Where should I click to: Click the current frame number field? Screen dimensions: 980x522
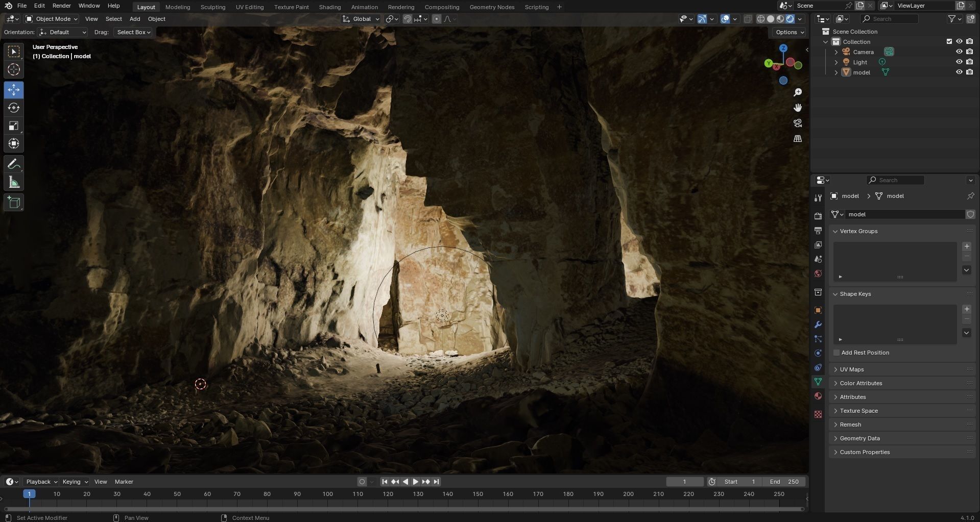[x=685, y=482]
